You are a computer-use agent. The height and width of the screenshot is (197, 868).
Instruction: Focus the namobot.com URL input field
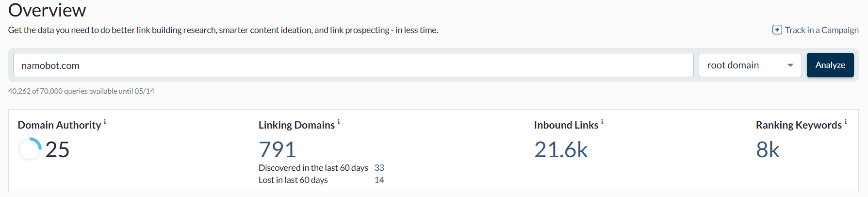point(353,65)
